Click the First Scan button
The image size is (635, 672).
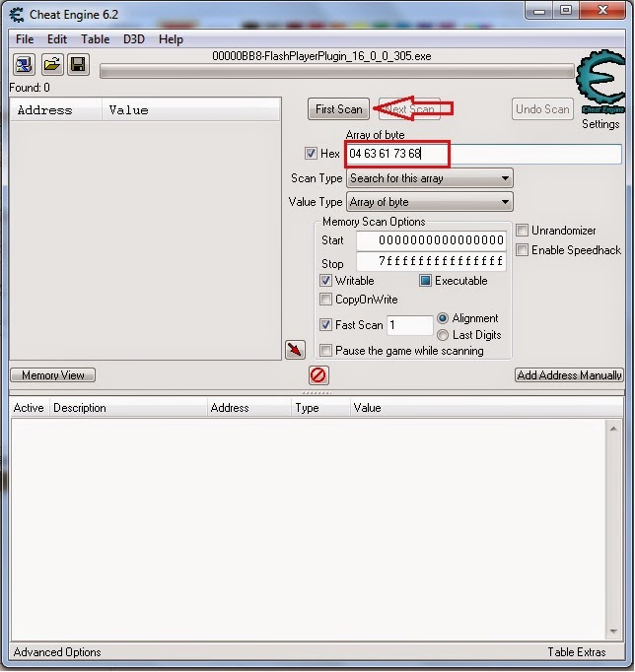(339, 109)
